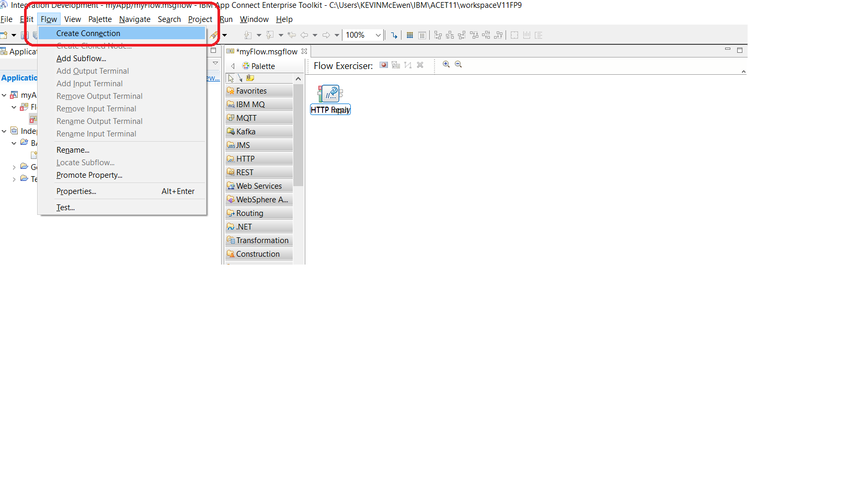Pick the Comment note tool in palette
Image resolution: width=848 pixels, height=504 pixels.
[250, 78]
